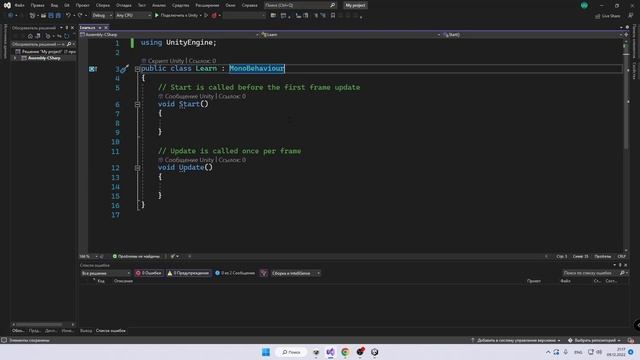Image resolution: width=640 pixels, height=360 pixels.
Task: Switch to the Вывод bottom tab
Action: pos(86,331)
